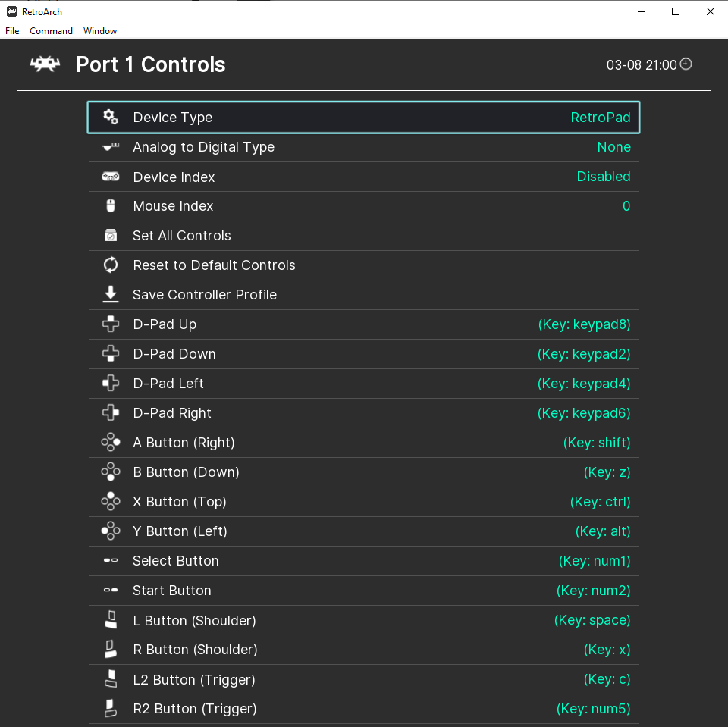Click the X Button (Top) face-button icon
The height and width of the screenshot is (727, 728).
tap(111, 501)
